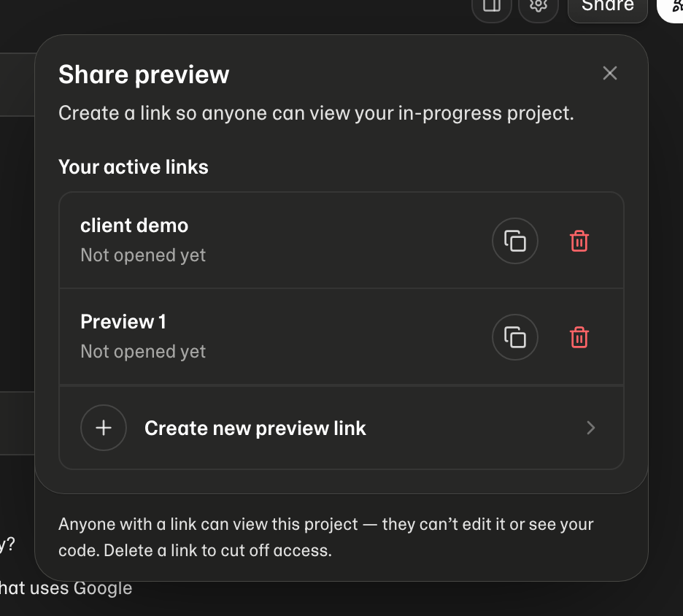Click 'Not opened yet' under Preview 1
The height and width of the screenshot is (616, 683).
coord(143,352)
